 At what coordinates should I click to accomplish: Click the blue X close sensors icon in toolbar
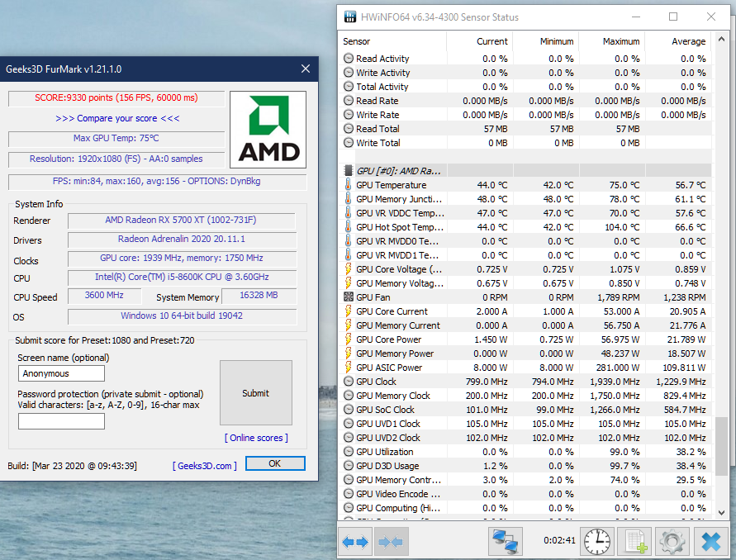[x=710, y=542]
